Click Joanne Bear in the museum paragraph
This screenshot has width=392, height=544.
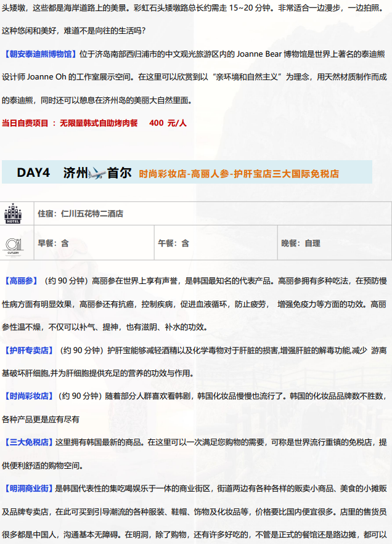(254, 54)
